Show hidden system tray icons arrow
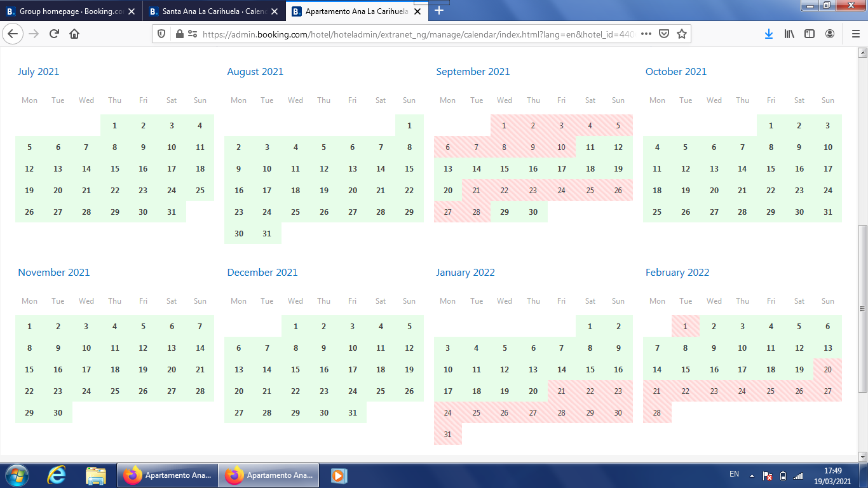 [x=752, y=475]
